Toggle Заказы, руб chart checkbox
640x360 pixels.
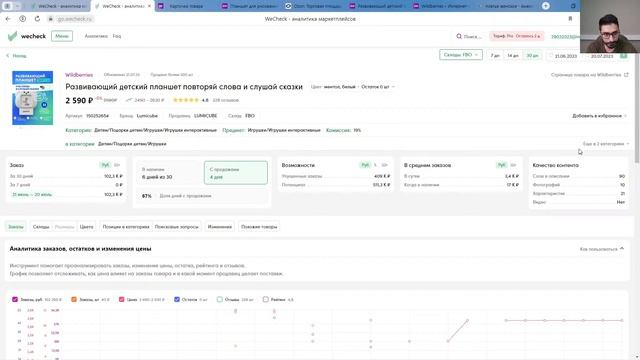pyautogui.click(x=15, y=299)
